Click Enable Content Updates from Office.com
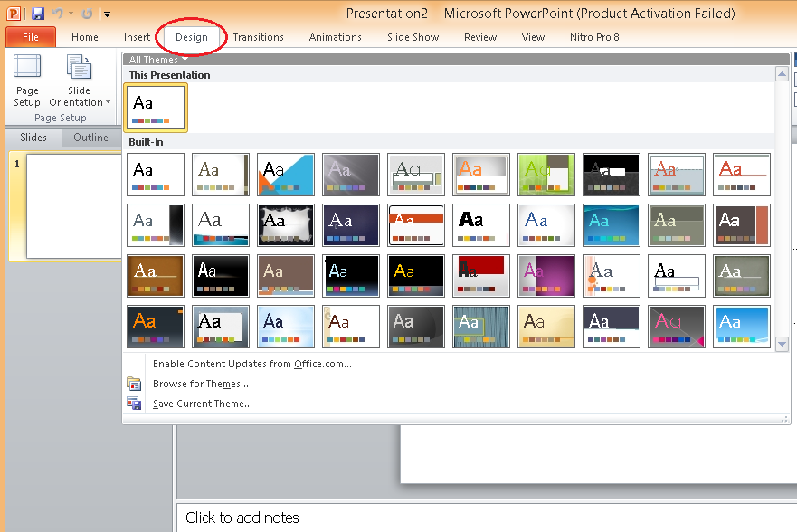Viewport: 797px width, 532px height. [x=251, y=364]
